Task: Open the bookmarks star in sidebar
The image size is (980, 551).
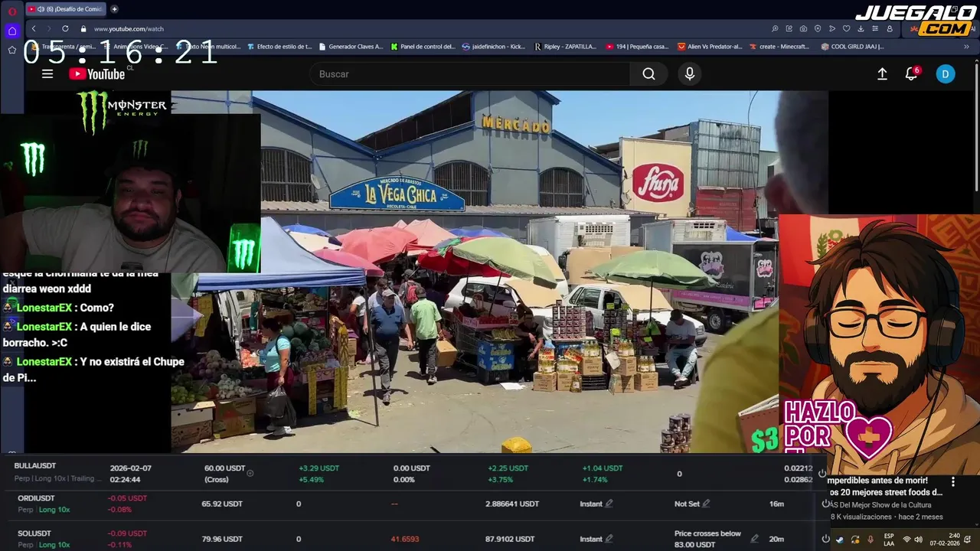Action: [11, 50]
